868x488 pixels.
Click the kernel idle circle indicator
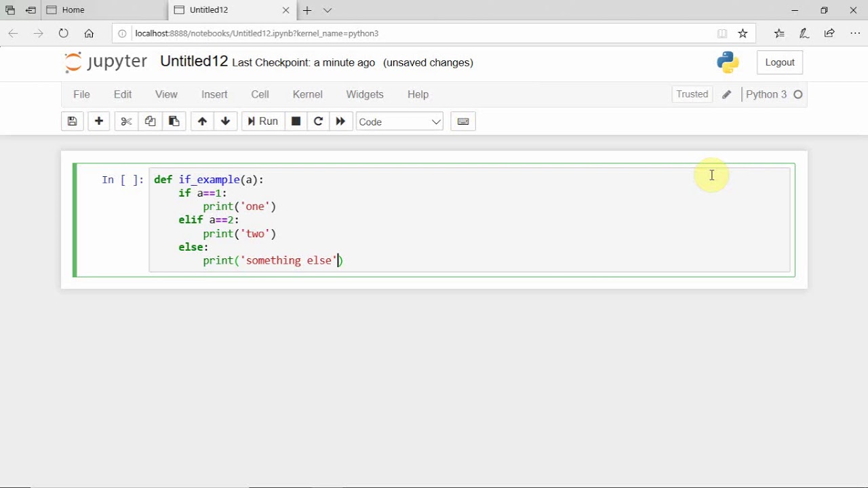(798, 95)
